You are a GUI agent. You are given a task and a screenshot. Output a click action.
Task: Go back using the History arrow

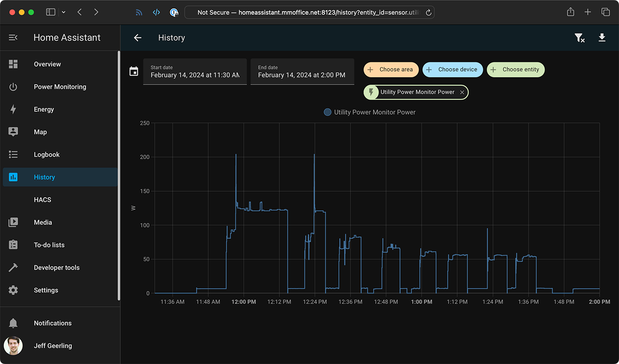click(x=138, y=38)
